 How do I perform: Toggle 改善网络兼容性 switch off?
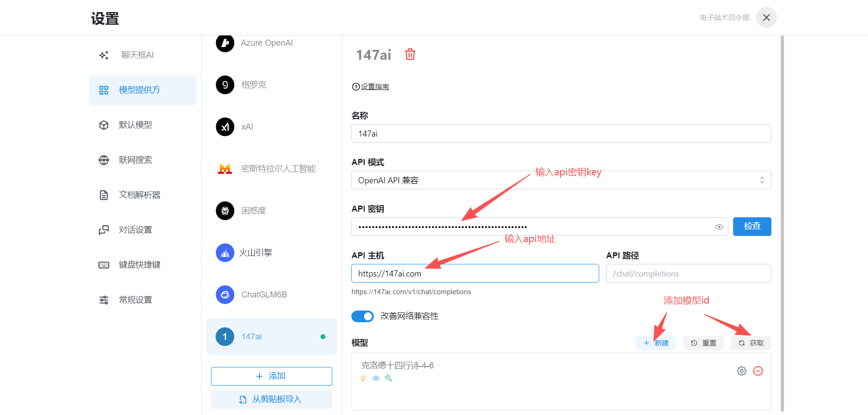tap(363, 316)
